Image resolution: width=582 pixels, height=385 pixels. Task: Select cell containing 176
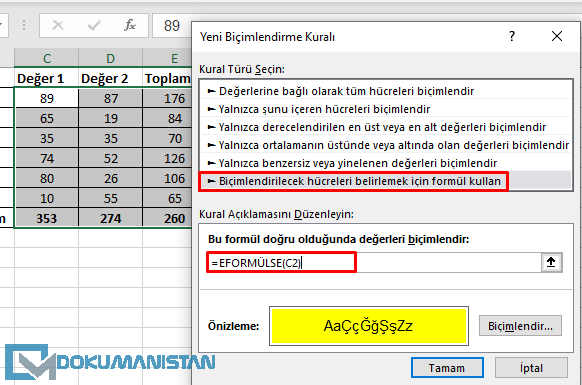[167, 98]
